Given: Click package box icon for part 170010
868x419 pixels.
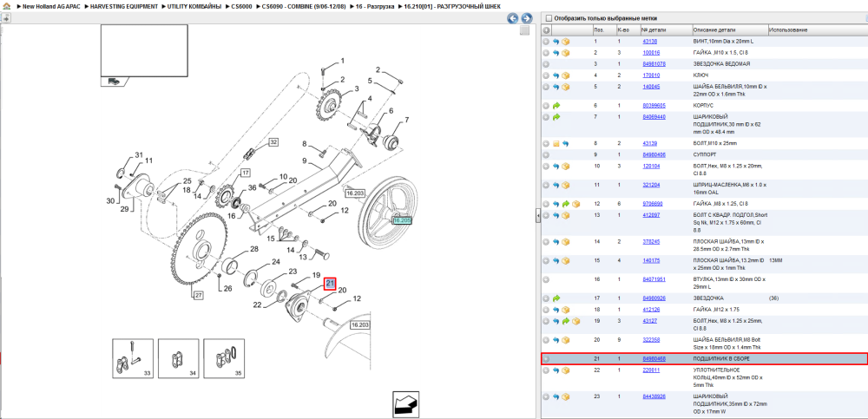Looking at the screenshot, I should click(566, 75).
